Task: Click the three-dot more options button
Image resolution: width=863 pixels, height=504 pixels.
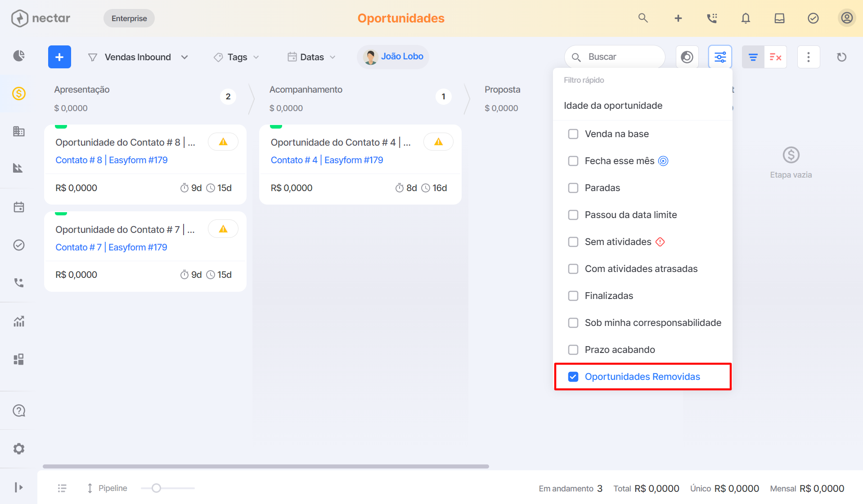Action: pyautogui.click(x=808, y=57)
